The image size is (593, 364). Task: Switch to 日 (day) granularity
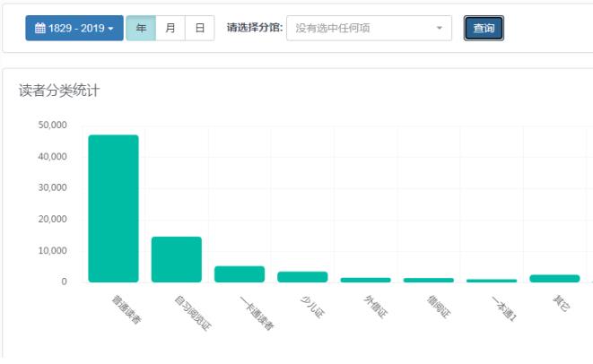199,29
